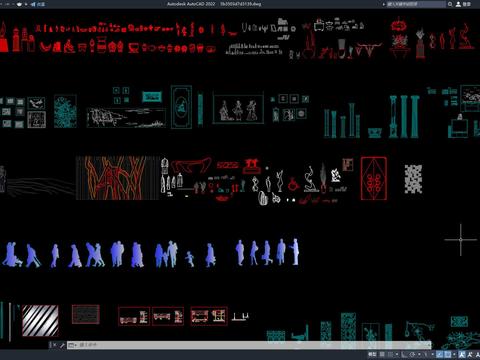Open snap mode dropdown arrow in status bar
The width and height of the screenshot is (480, 360).
397,354
